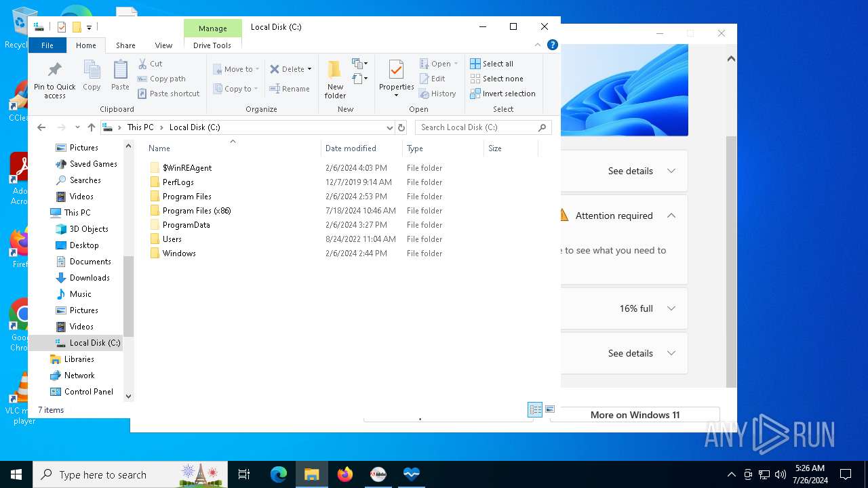Click This PC in address breadcrumb
Viewport: 868px width, 488px height.
140,127
